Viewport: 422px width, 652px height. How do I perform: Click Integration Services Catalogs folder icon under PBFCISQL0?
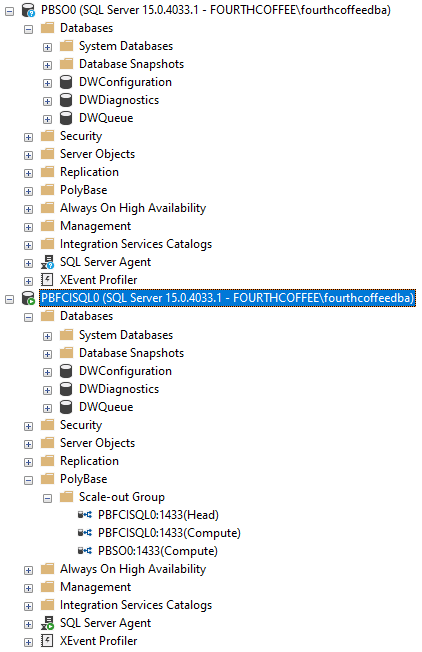coord(47,605)
